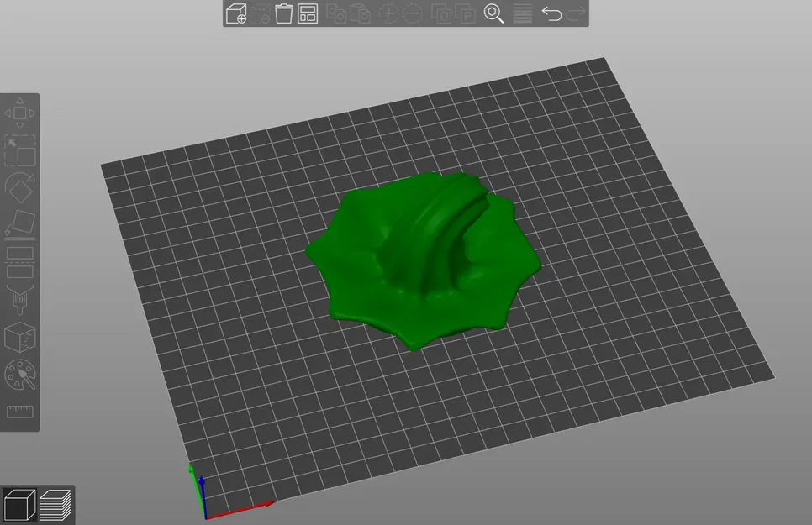Click the Copy icon in top toolbar

tap(336, 13)
